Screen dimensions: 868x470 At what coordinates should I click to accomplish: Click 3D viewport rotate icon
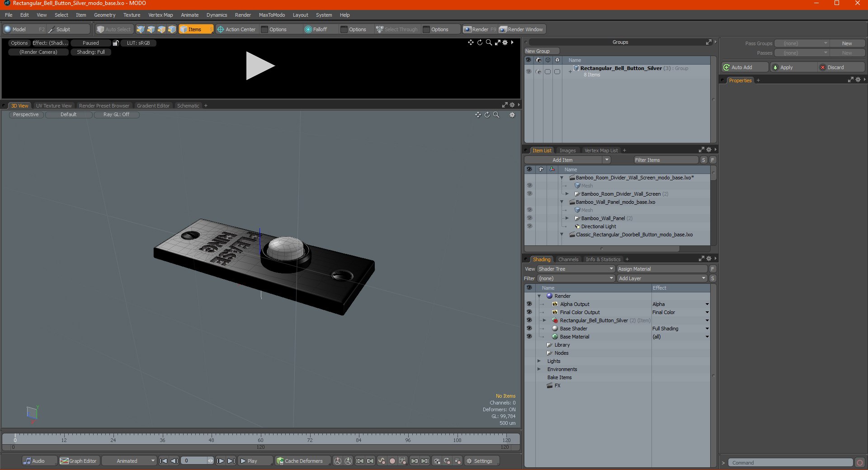point(487,115)
